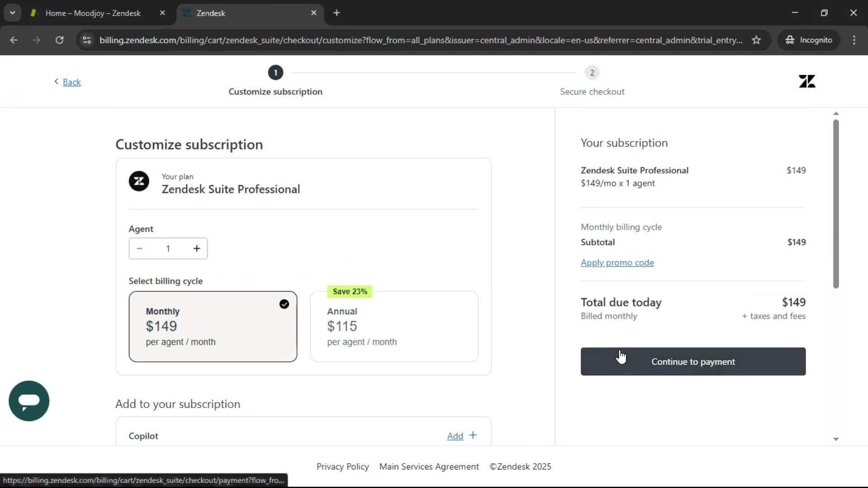868x488 pixels.
Task: Click the Copilot add-on label
Action: 143,436
